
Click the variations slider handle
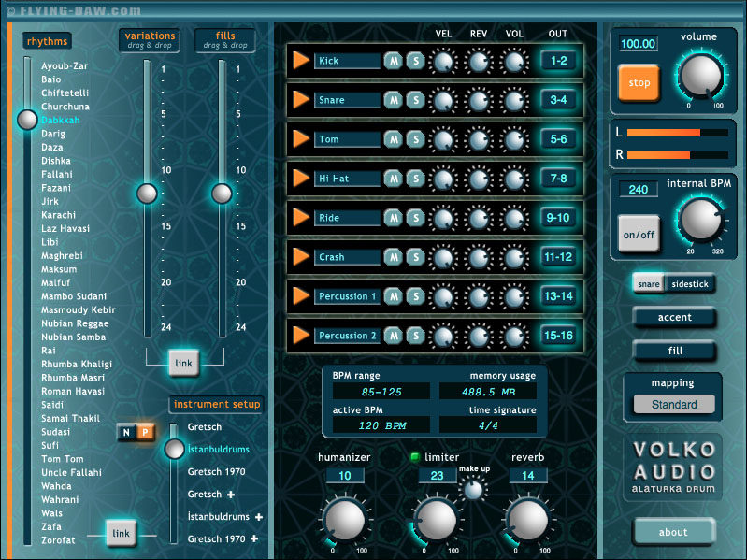pyautogui.click(x=147, y=194)
